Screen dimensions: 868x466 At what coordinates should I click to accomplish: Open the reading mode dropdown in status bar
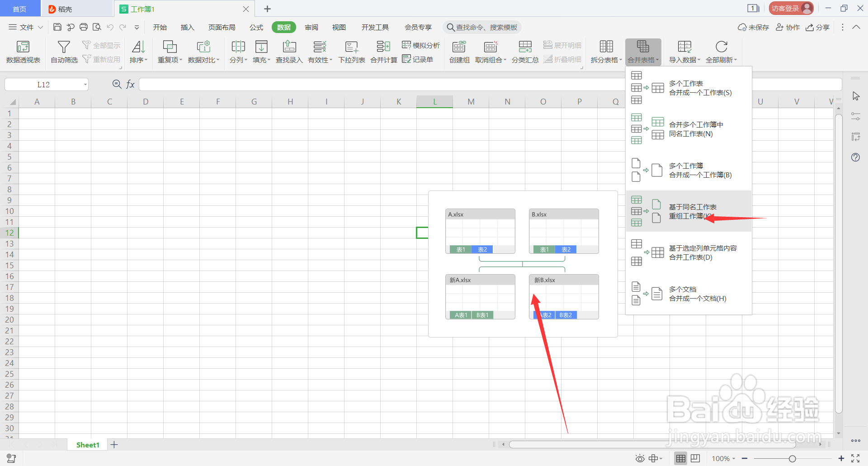click(656, 458)
